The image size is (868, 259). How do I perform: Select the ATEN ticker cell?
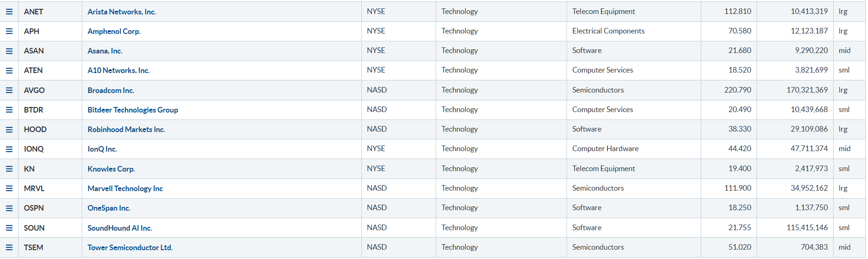33,70
